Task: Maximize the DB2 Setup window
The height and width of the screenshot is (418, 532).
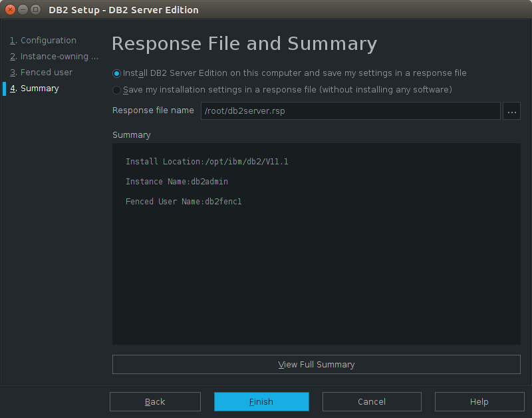Action: click(x=35, y=9)
